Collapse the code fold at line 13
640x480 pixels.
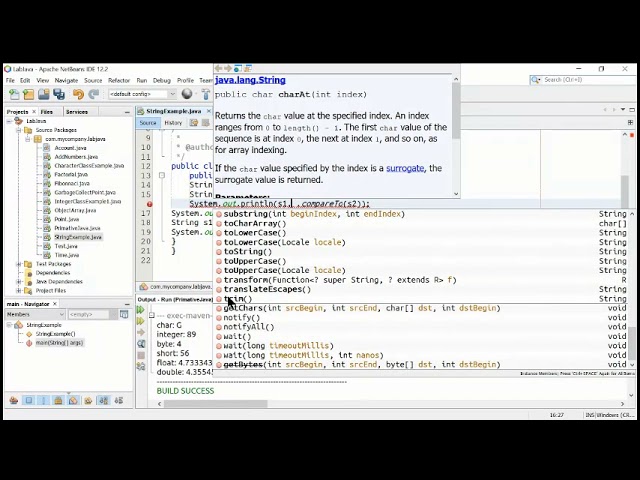pos(162,176)
